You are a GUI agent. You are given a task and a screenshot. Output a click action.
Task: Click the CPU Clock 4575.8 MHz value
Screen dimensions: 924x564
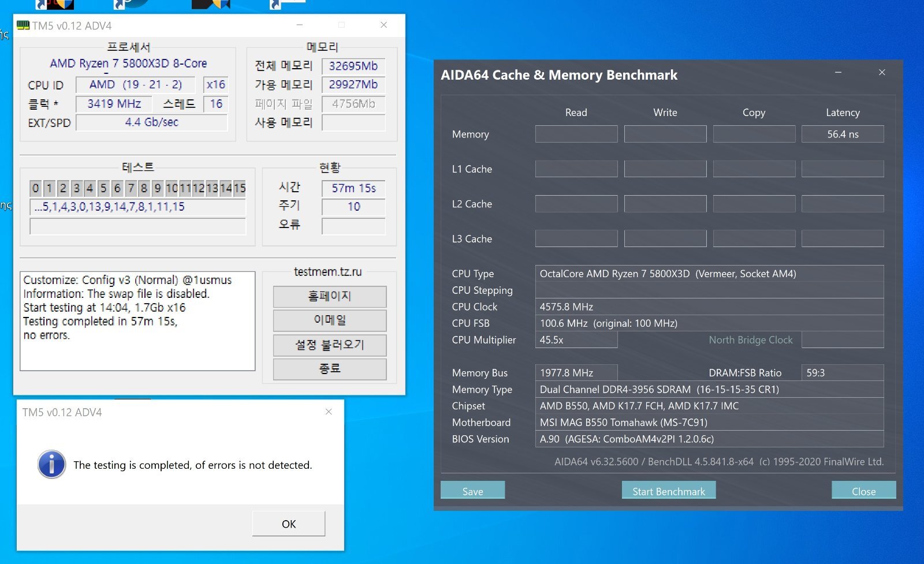(709, 307)
